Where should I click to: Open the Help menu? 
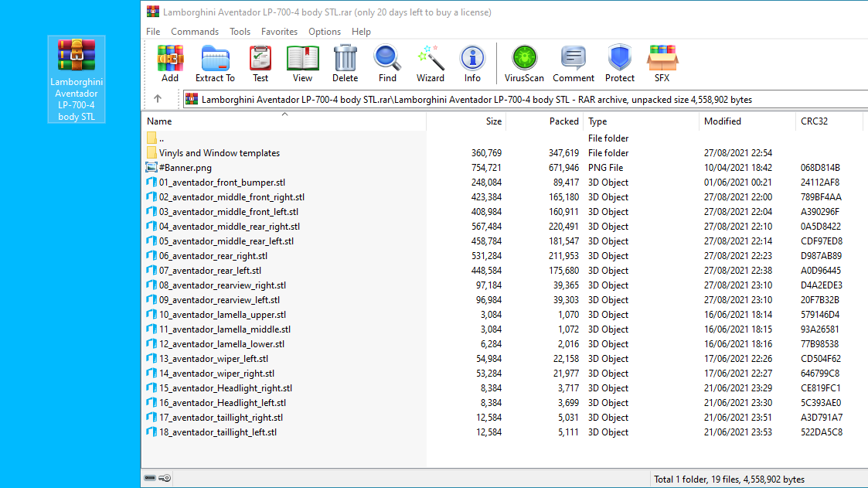click(x=361, y=32)
